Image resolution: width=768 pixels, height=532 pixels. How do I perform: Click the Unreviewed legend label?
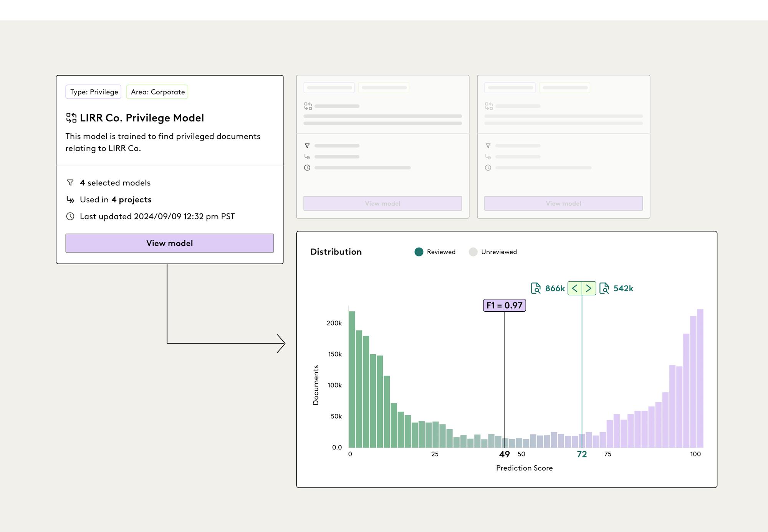pyautogui.click(x=499, y=252)
